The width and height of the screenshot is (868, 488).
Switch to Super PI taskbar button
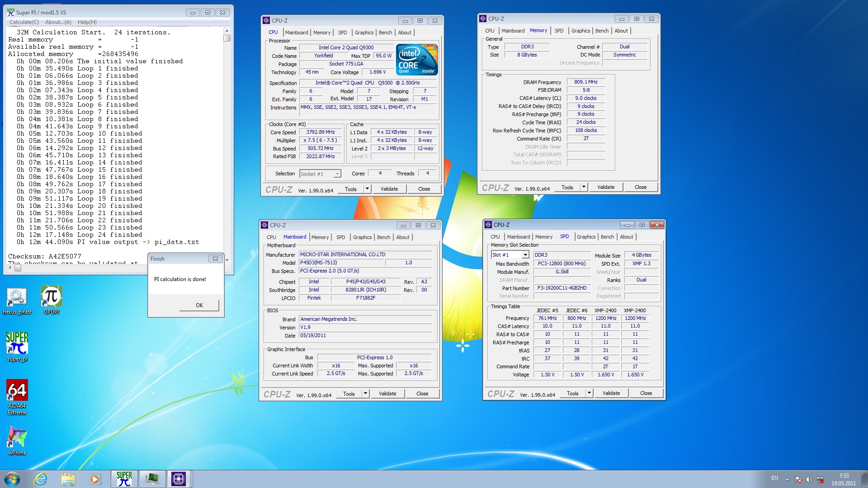click(124, 479)
